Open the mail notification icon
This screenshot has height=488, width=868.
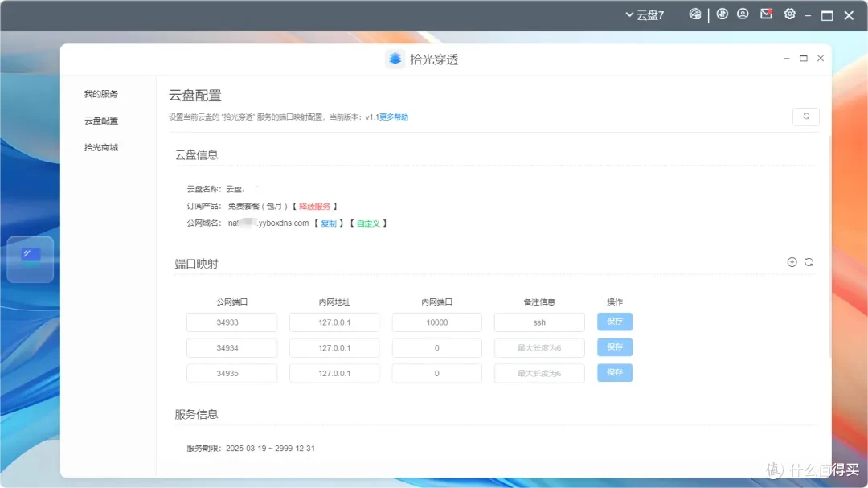(766, 14)
